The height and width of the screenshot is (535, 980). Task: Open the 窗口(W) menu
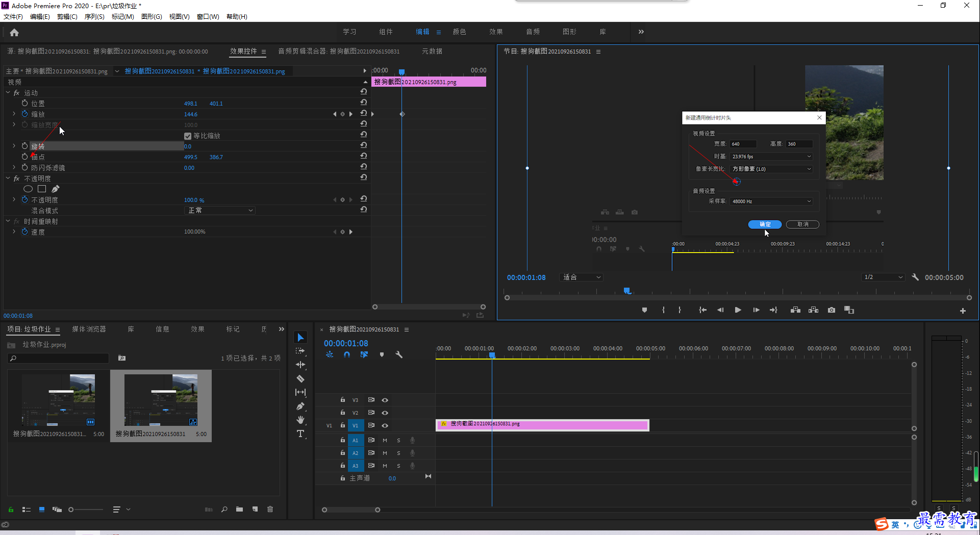[x=208, y=17]
